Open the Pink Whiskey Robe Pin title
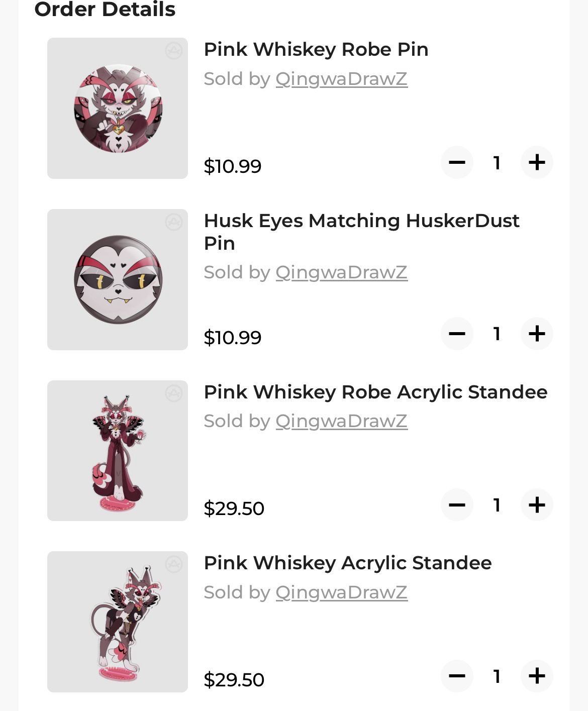Viewport: 588px width, 711px height. [x=316, y=49]
